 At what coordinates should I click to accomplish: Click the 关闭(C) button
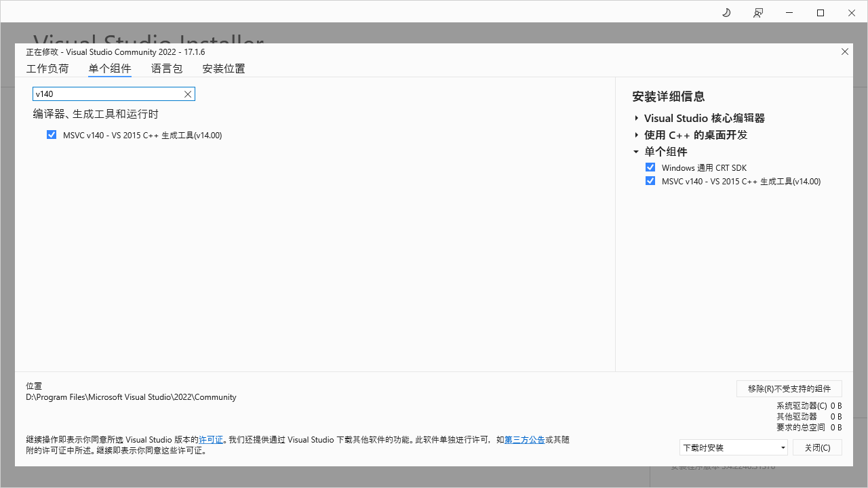[x=817, y=447]
